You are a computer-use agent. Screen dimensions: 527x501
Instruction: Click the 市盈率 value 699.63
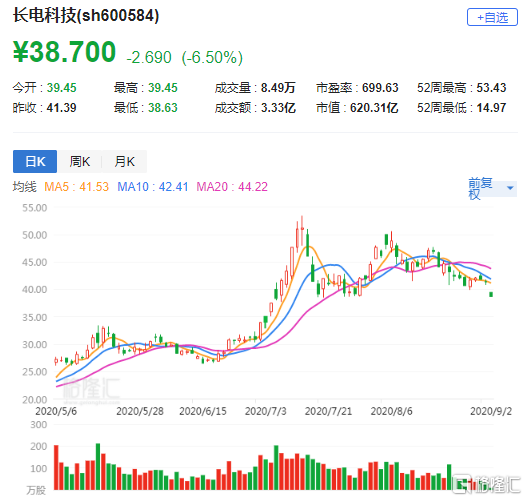pyautogui.click(x=380, y=88)
